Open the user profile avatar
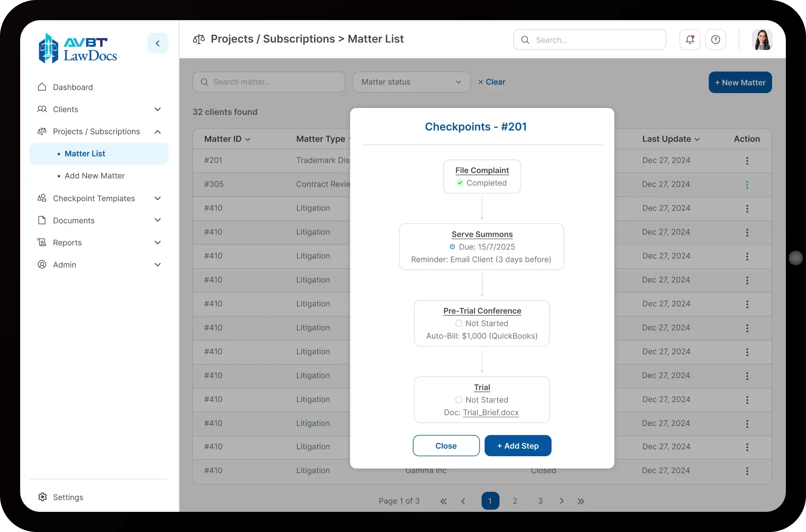The image size is (806, 532). (x=762, y=39)
